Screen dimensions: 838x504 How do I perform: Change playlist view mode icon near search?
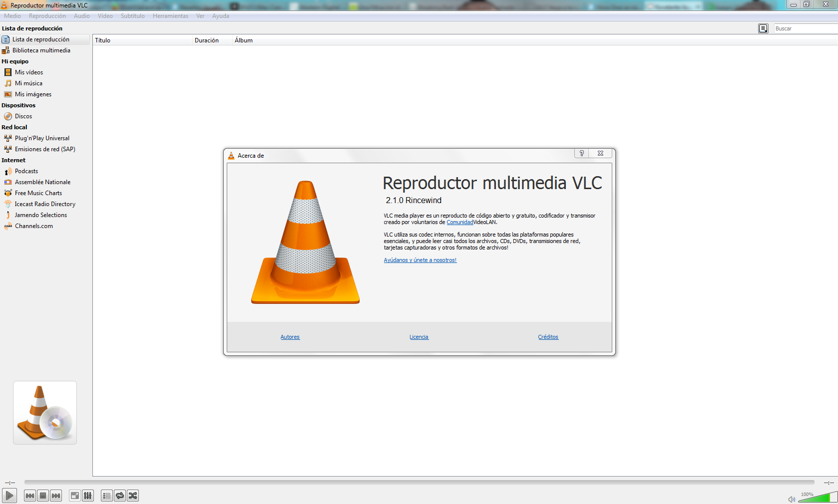[763, 28]
